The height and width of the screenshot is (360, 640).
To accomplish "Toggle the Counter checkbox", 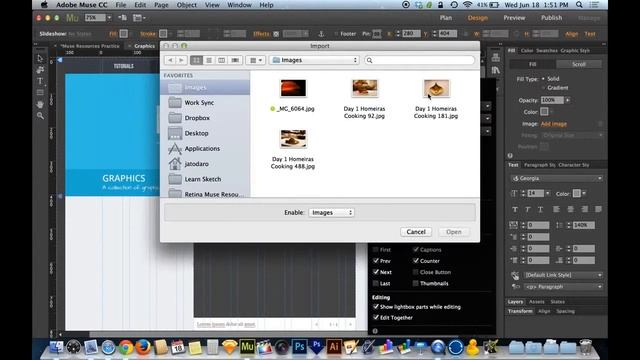I will click(416, 260).
